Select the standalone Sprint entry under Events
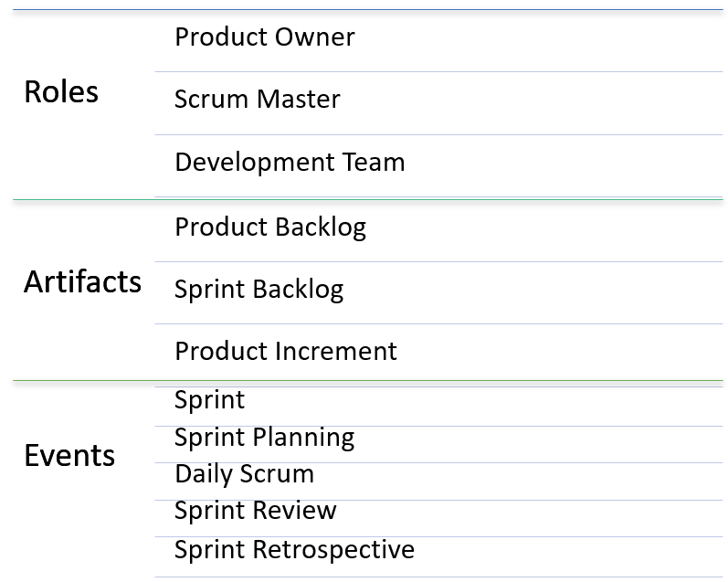This screenshot has height=582, width=728. point(210,400)
